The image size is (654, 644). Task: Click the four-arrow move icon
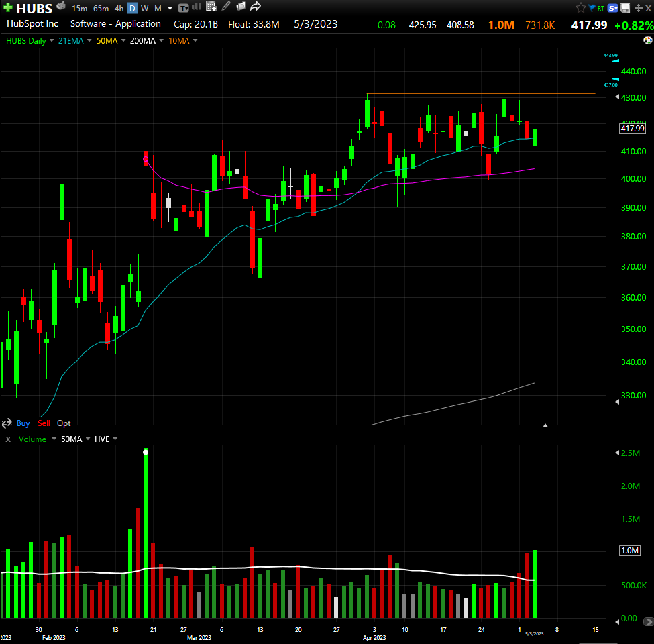pyautogui.click(x=638, y=8)
